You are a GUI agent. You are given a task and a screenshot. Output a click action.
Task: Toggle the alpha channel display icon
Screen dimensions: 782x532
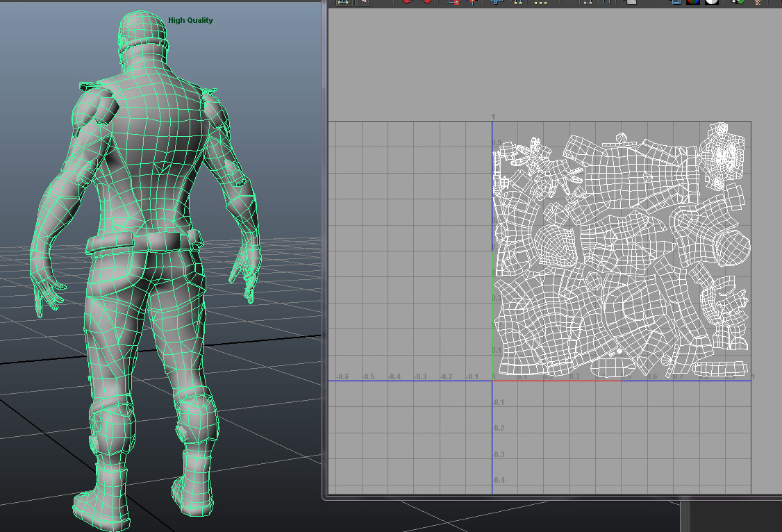click(712, 2)
